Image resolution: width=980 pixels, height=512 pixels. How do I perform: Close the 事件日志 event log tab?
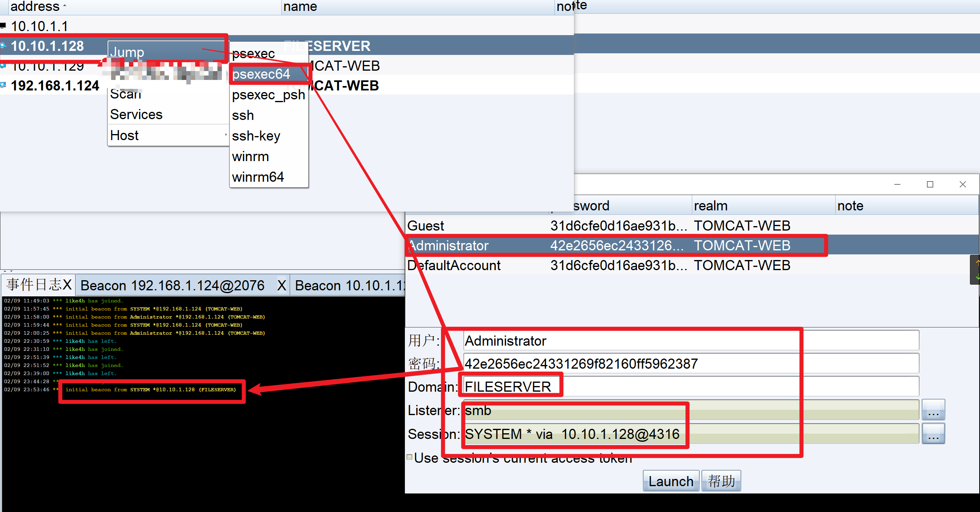click(67, 285)
